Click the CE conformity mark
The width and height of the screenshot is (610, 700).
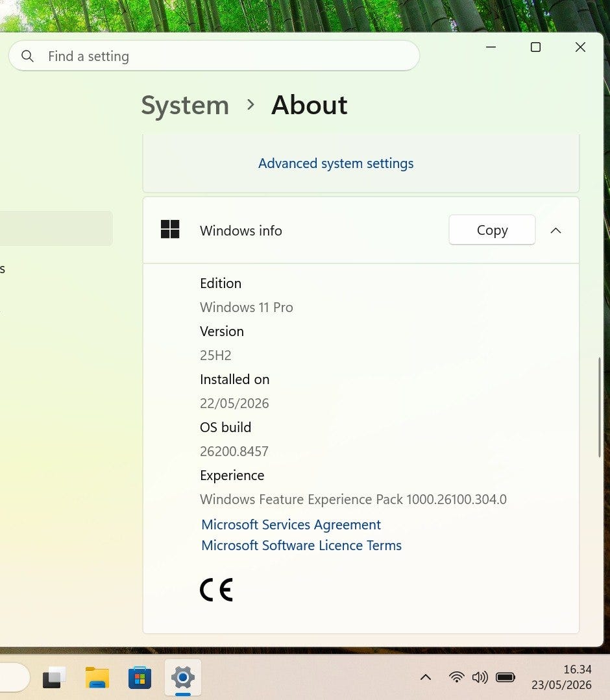coord(216,590)
